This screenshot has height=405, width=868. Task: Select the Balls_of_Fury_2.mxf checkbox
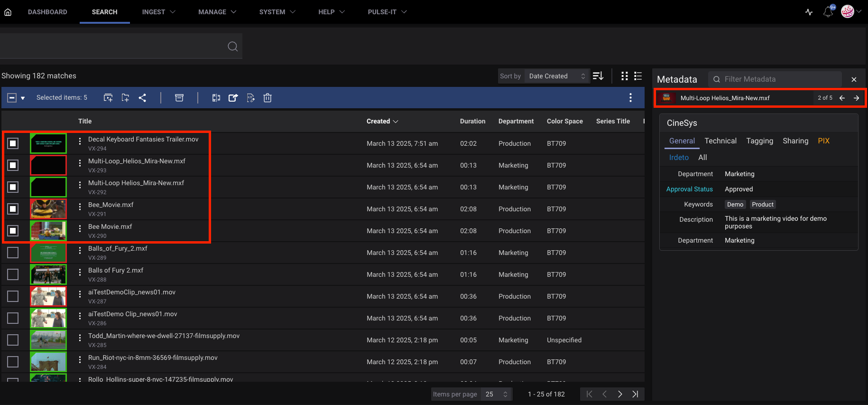[x=13, y=253]
